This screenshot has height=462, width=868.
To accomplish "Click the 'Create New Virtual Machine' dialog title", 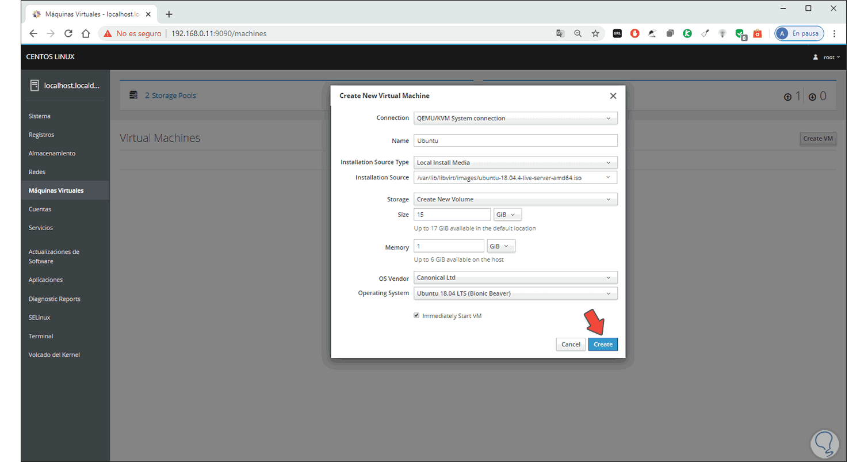I will pyautogui.click(x=384, y=96).
